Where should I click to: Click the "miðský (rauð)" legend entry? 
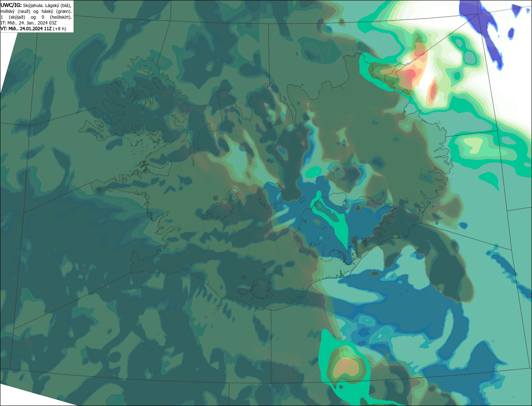[x=15, y=11]
